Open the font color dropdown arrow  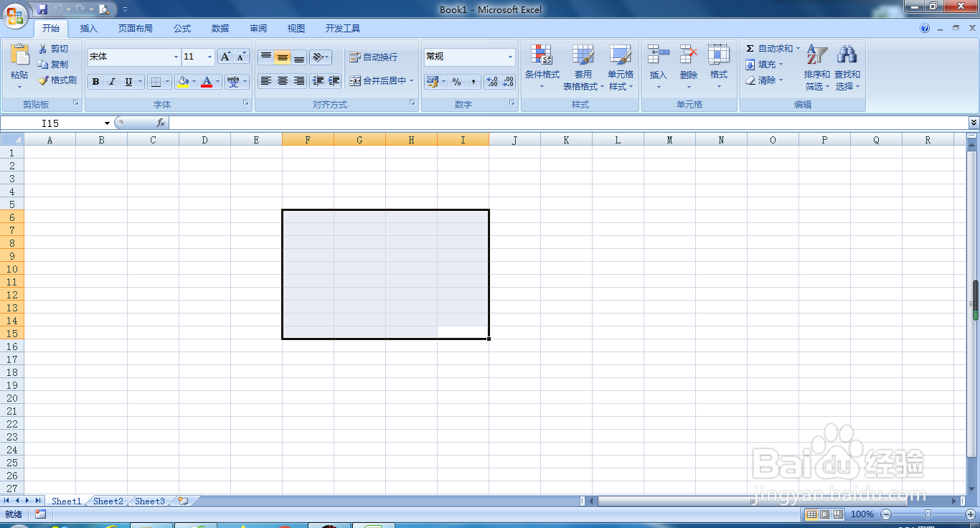tap(218, 82)
